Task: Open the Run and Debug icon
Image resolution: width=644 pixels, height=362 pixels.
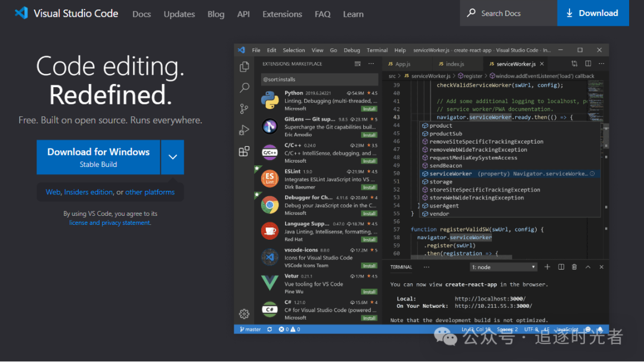Action: (x=244, y=130)
